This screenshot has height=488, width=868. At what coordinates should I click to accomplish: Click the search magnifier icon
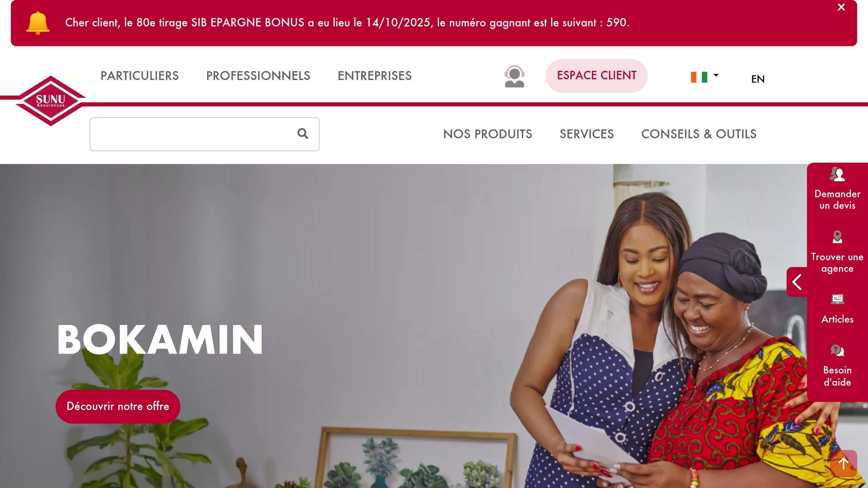click(x=303, y=133)
